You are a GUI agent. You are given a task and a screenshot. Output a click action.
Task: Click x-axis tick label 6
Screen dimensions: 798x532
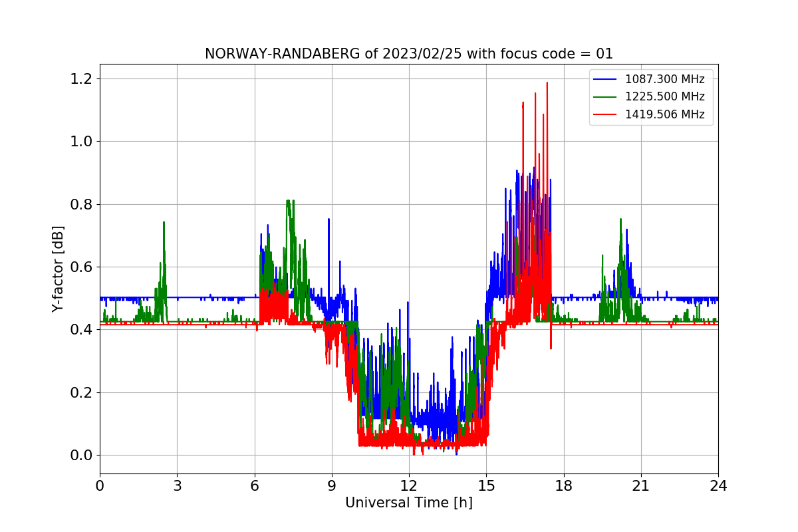(x=255, y=486)
